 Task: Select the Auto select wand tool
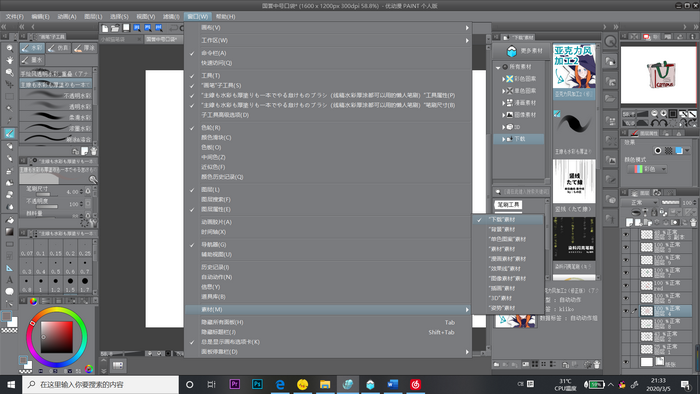click(x=9, y=108)
